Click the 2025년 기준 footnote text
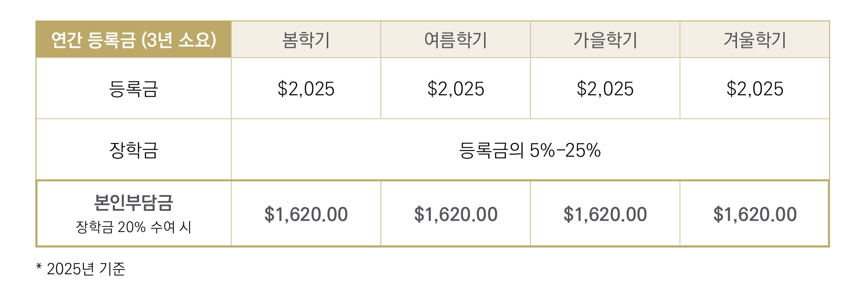 86,269
